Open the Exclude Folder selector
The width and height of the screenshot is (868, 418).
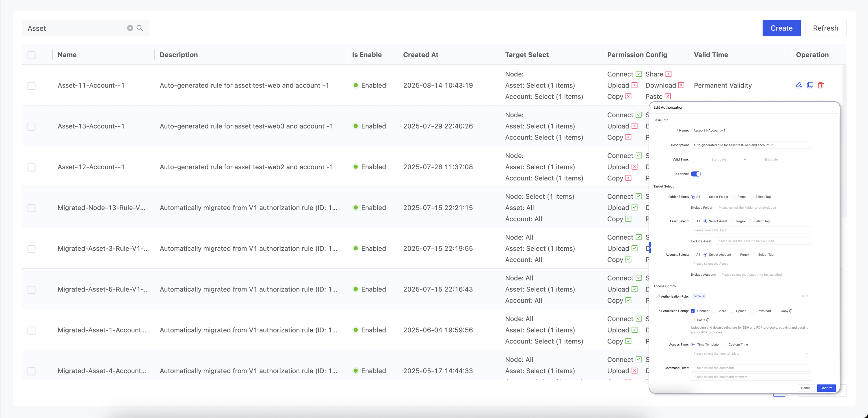(x=763, y=208)
